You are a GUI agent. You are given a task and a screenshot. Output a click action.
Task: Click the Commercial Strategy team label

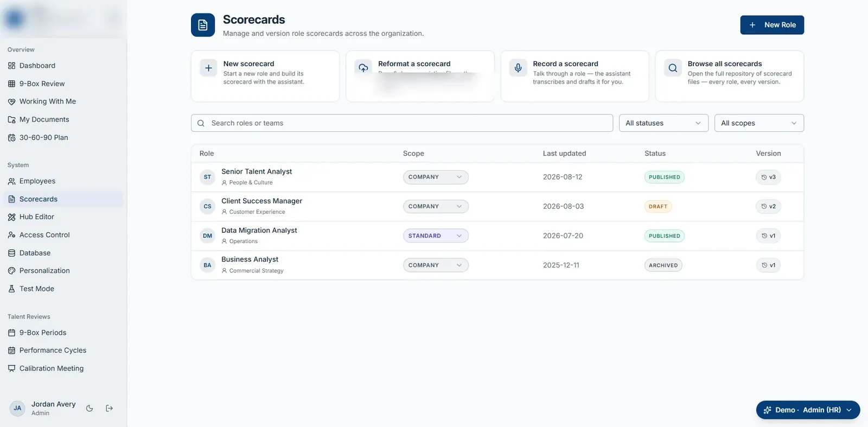(x=256, y=271)
